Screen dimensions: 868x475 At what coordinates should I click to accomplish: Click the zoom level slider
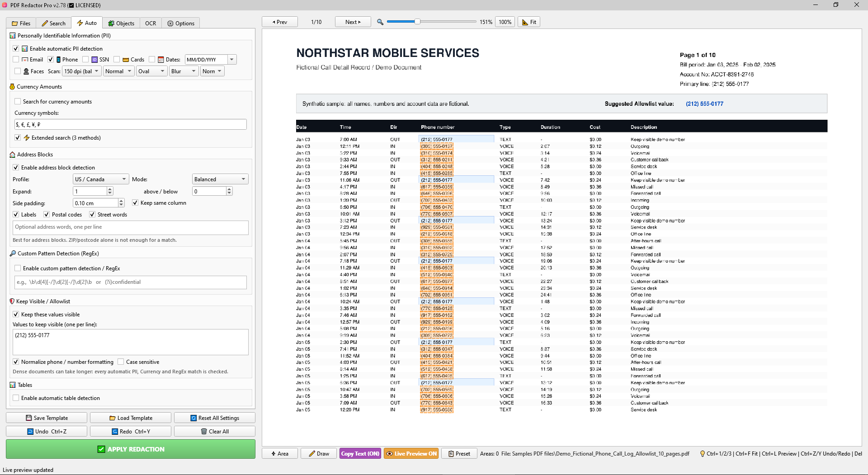click(431, 21)
